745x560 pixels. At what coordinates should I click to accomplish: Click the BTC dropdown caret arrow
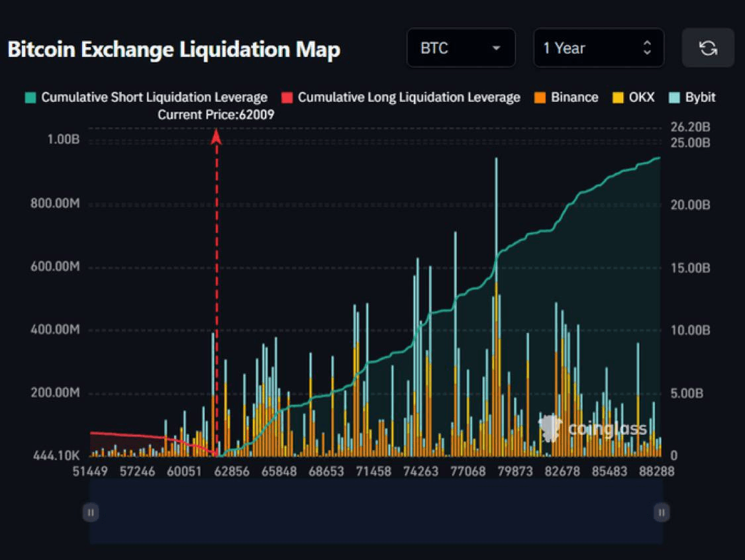pyautogui.click(x=496, y=48)
